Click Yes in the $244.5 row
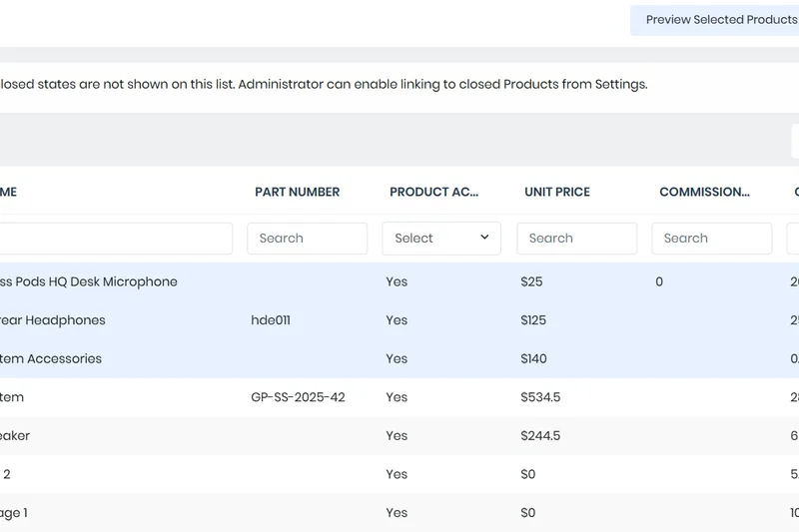 tap(397, 436)
